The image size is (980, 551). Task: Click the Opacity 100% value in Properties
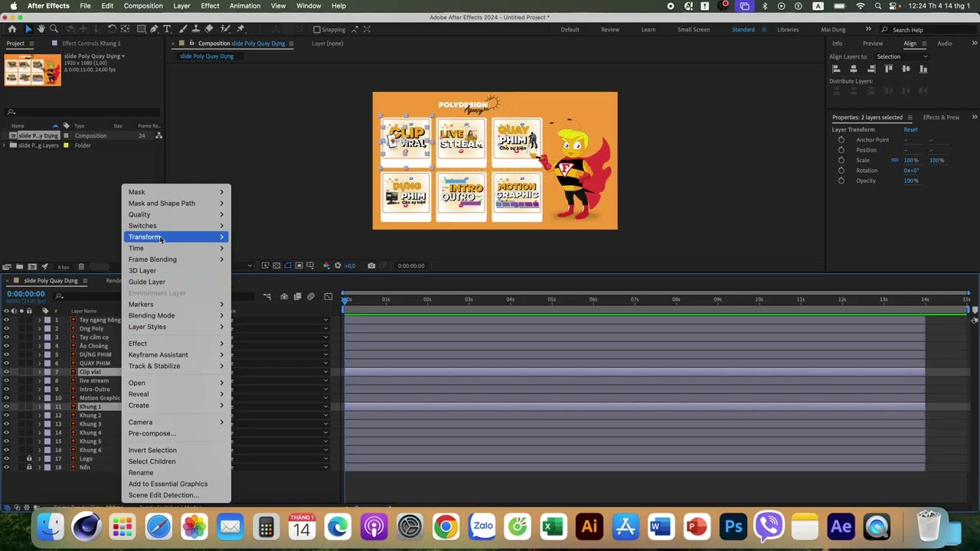point(911,181)
